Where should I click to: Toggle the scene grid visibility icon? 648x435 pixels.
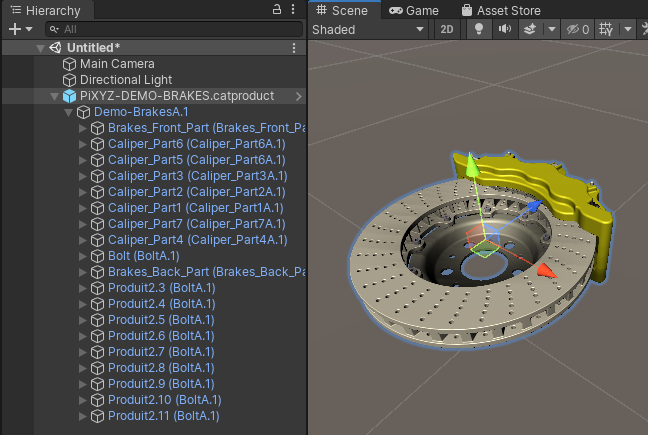[606, 29]
